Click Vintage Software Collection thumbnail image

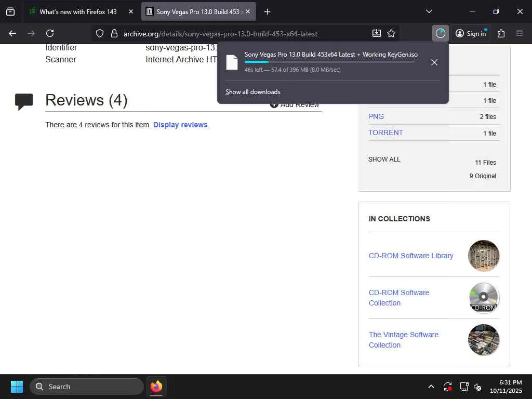coord(484,340)
